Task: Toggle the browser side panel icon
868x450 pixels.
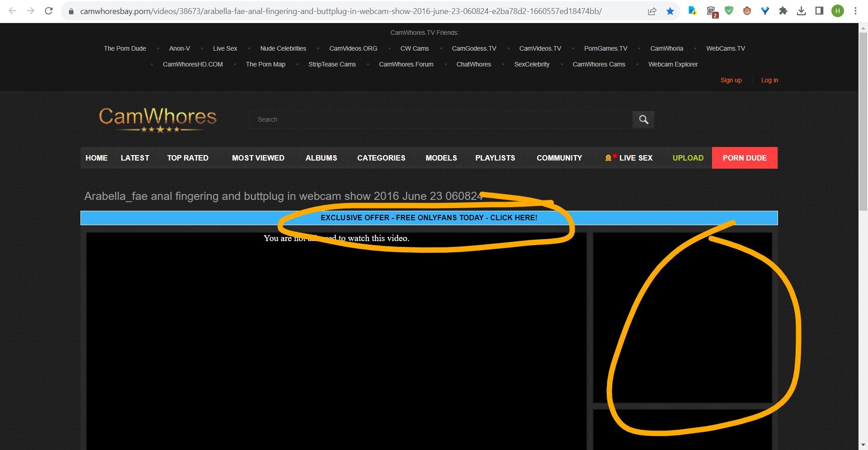Action: (x=819, y=11)
